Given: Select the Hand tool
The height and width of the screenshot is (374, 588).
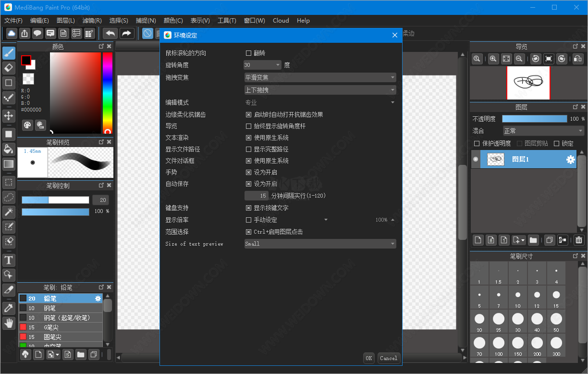Looking at the screenshot, I should (8, 323).
